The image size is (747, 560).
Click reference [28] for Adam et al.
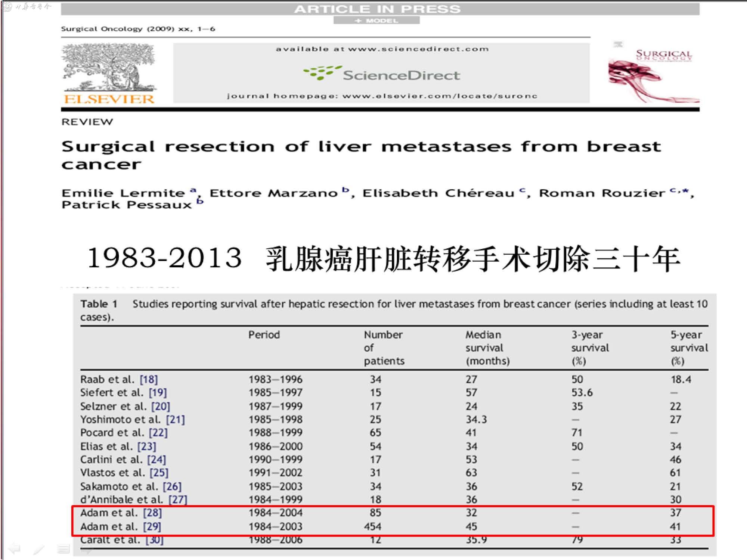[x=152, y=513]
